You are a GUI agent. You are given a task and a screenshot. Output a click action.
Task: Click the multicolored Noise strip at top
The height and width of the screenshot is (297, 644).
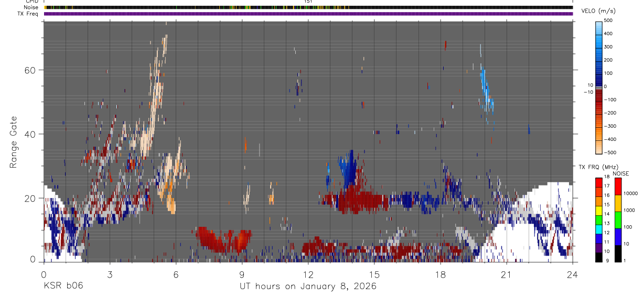tap(308, 7)
